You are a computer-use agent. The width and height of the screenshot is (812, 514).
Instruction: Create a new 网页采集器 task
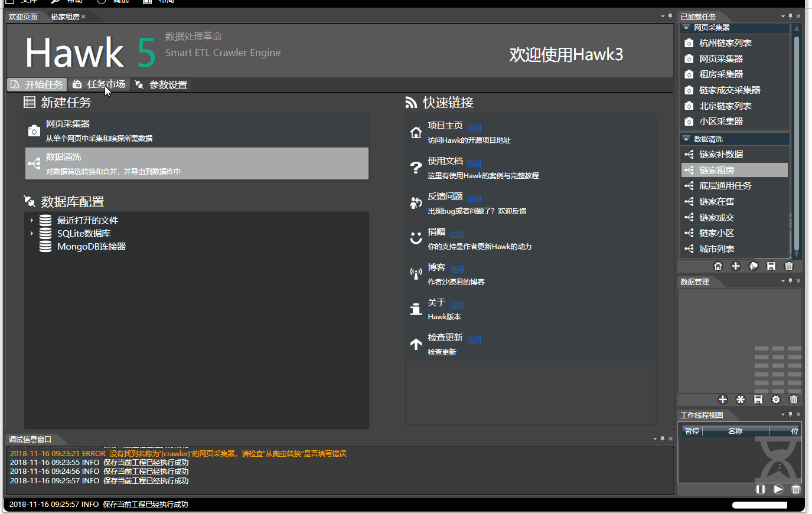tap(197, 130)
